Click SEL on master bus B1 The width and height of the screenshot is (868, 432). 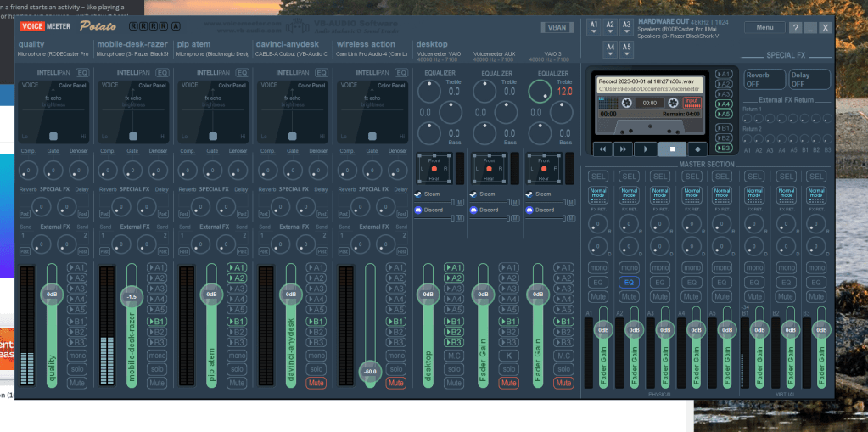click(x=754, y=177)
